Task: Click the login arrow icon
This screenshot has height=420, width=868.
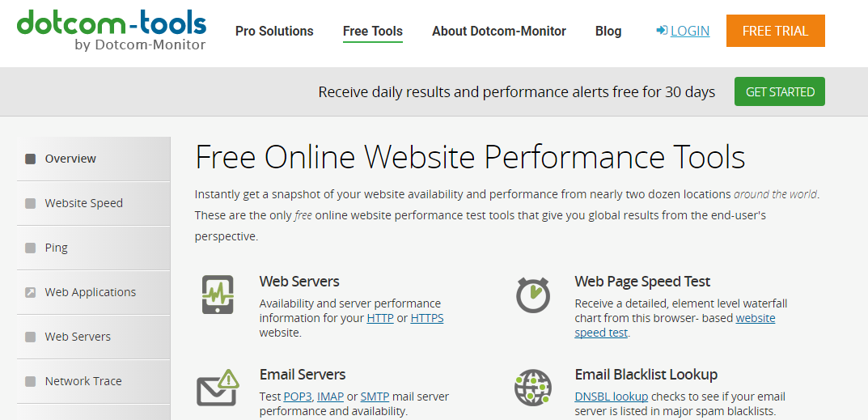Action: click(x=662, y=31)
